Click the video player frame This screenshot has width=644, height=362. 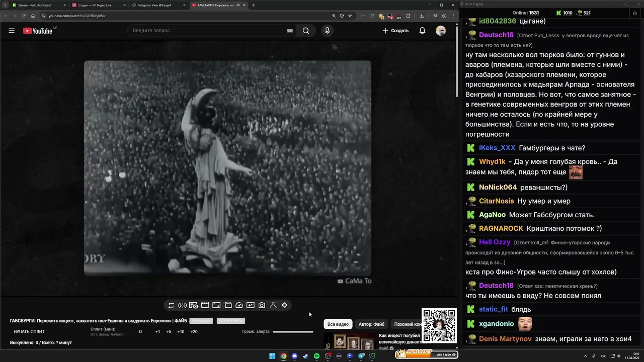pyautogui.click(x=227, y=168)
